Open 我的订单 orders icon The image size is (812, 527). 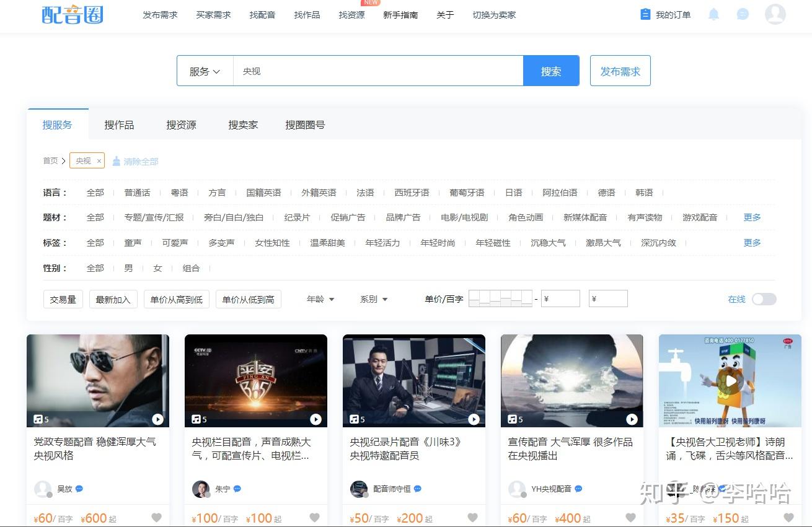[645, 14]
